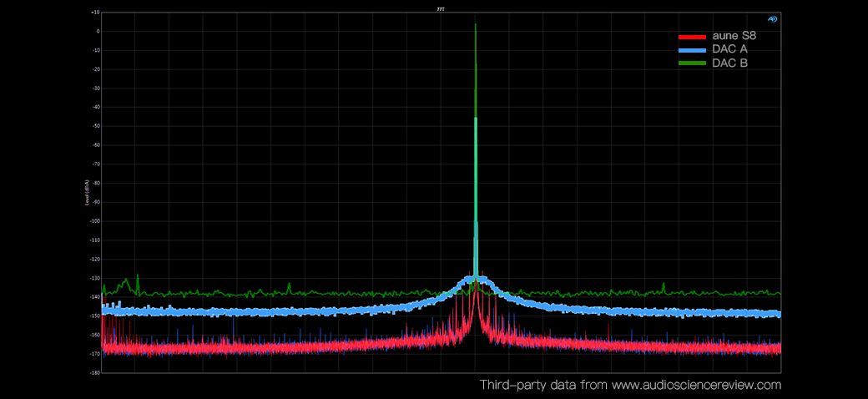The image size is (868, 399).
Task: Click the red aune S8 legend swatch
Action: click(692, 37)
